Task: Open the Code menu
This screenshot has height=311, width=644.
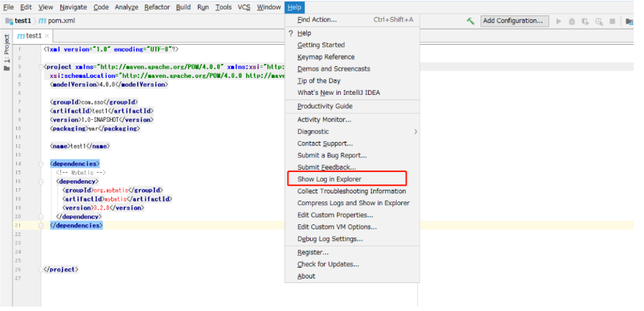Action: pos(101,7)
